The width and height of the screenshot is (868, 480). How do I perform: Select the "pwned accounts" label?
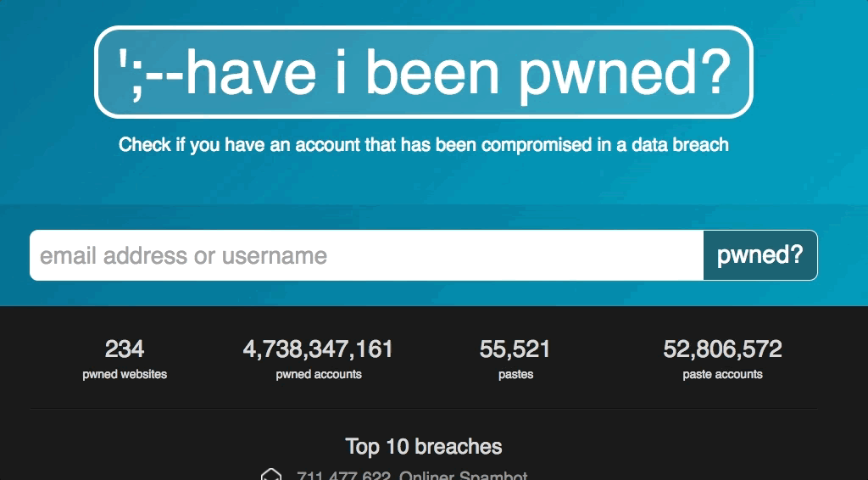[x=319, y=374]
